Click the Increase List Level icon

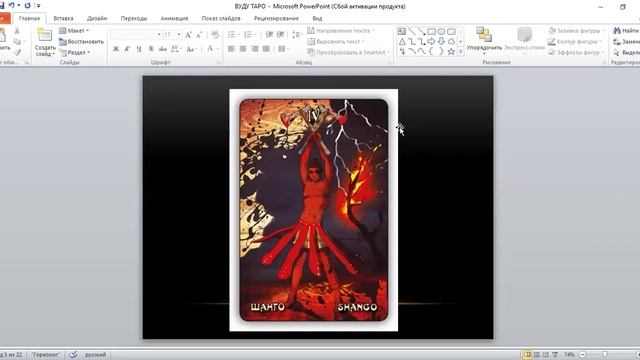[280, 35]
